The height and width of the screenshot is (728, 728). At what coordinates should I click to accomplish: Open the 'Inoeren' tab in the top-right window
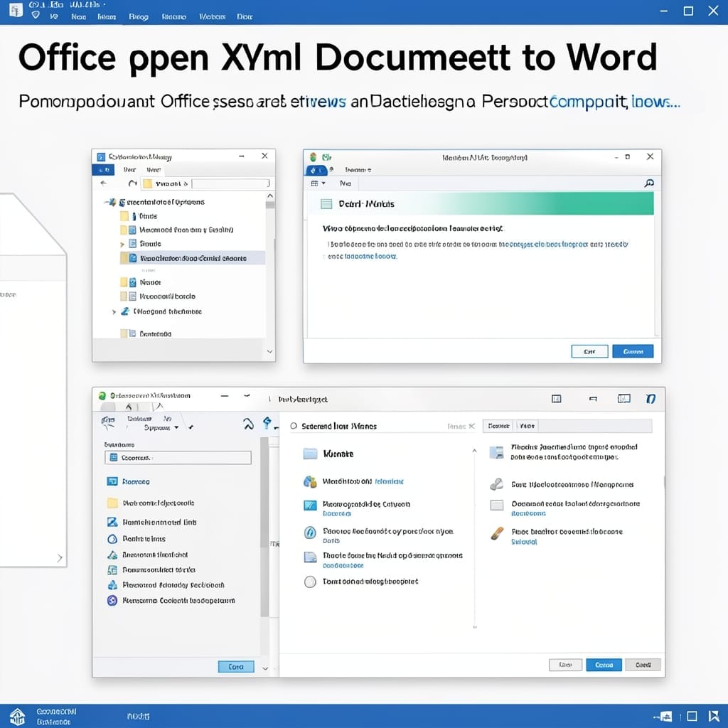coord(358,170)
